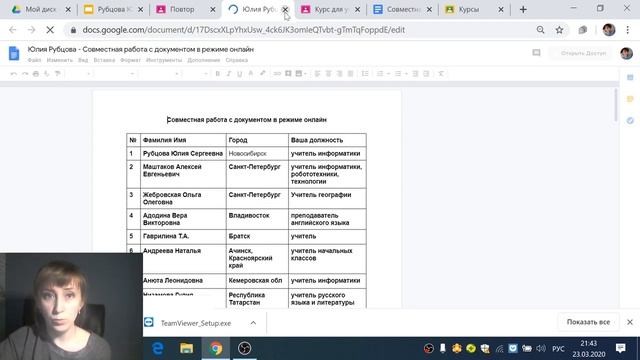Pick the text color tool
Screen dimensions: 640x360
(x=251, y=74)
